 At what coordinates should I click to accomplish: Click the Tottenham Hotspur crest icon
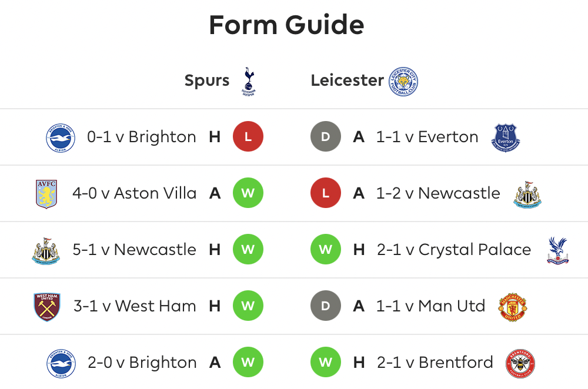(x=249, y=82)
